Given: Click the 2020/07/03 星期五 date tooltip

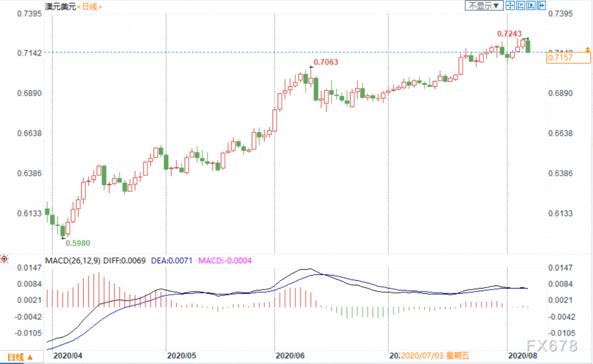Looking at the screenshot, I should (x=435, y=356).
